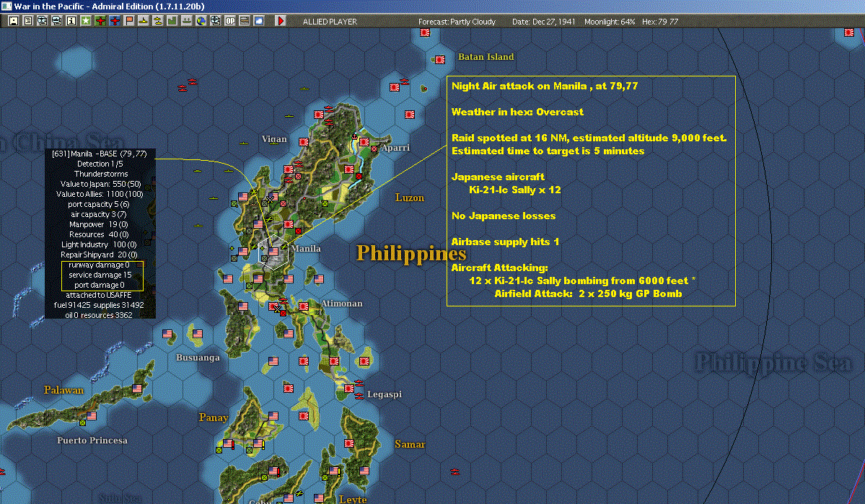The image size is (865, 504).
Task: Click the Puerto Princesa map label
Action: point(92,440)
